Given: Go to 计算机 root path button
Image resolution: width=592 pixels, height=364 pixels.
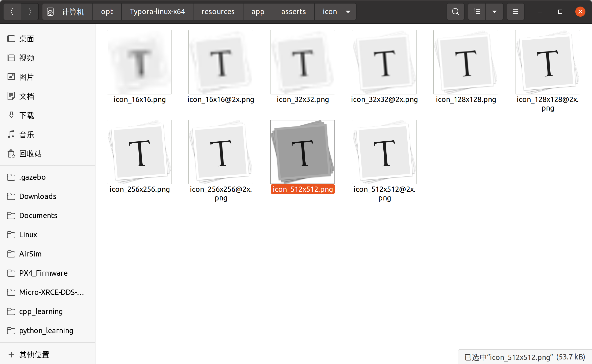Looking at the screenshot, I should coord(67,12).
